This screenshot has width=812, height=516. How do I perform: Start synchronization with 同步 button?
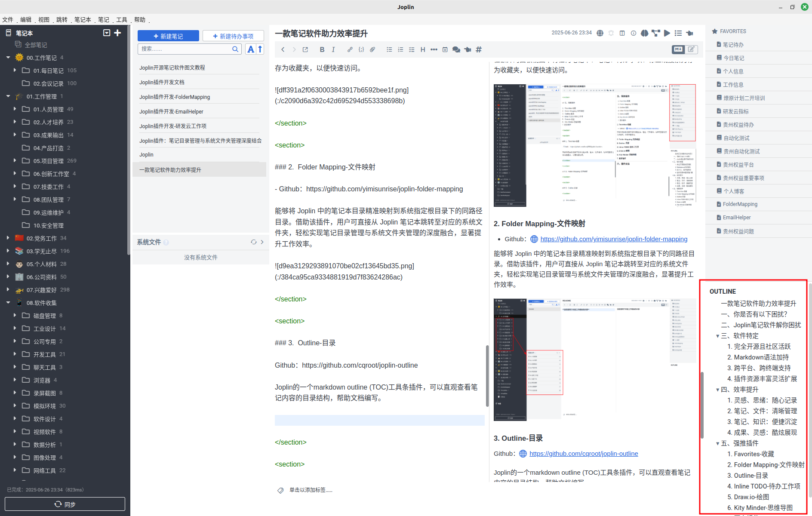(x=65, y=504)
